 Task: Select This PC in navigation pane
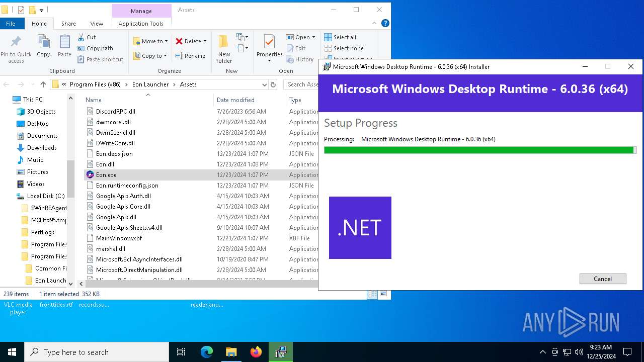tap(33, 100)
